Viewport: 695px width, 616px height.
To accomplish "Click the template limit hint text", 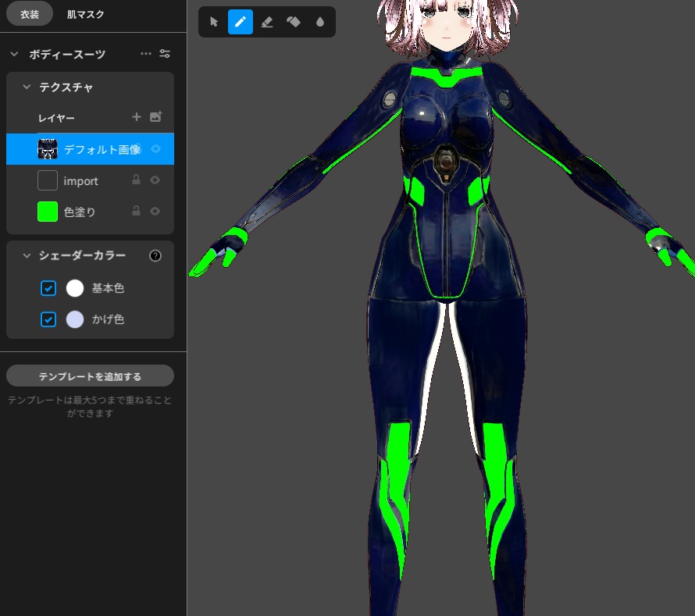I will (90, 407).
